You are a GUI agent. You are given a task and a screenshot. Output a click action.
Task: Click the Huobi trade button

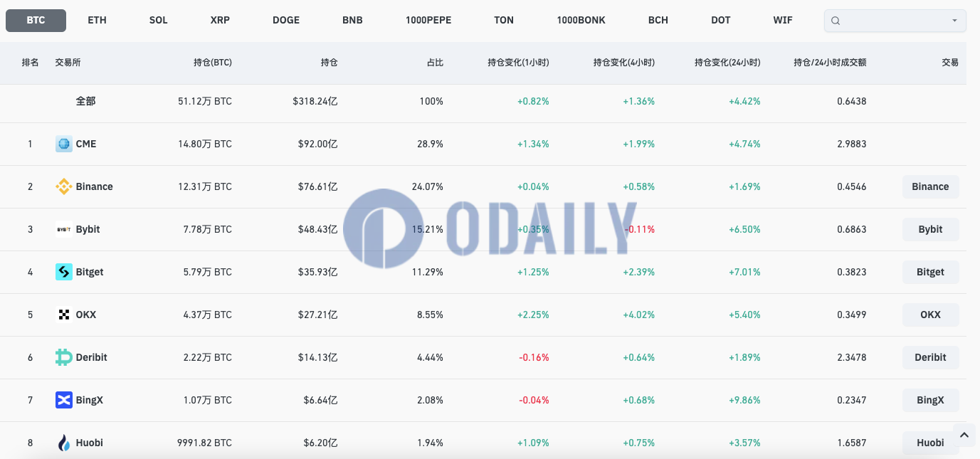pyautogui.click(x=931, y=443)
